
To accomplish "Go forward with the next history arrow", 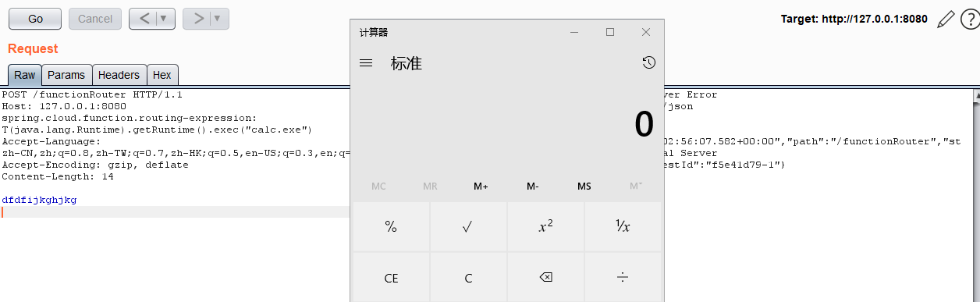I will pos(197,19).
